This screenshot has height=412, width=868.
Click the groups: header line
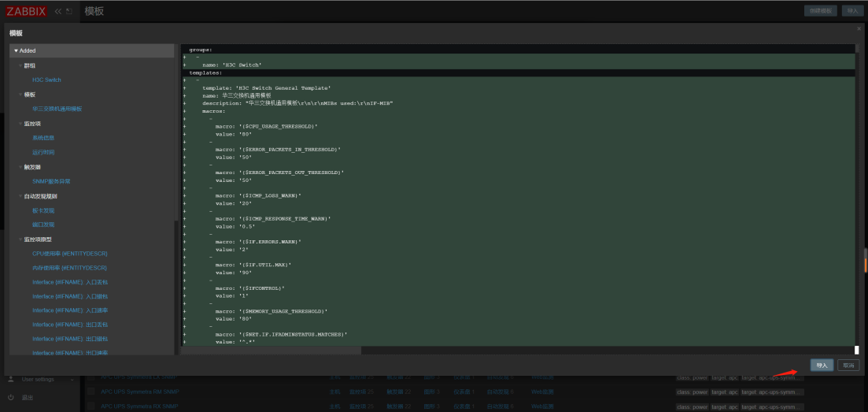pyautogui.click(x=201, y=50)
